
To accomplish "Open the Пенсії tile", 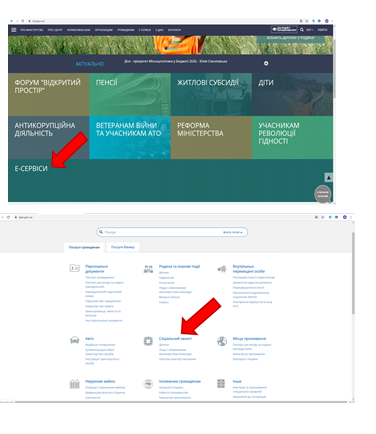I will [130, 94].
